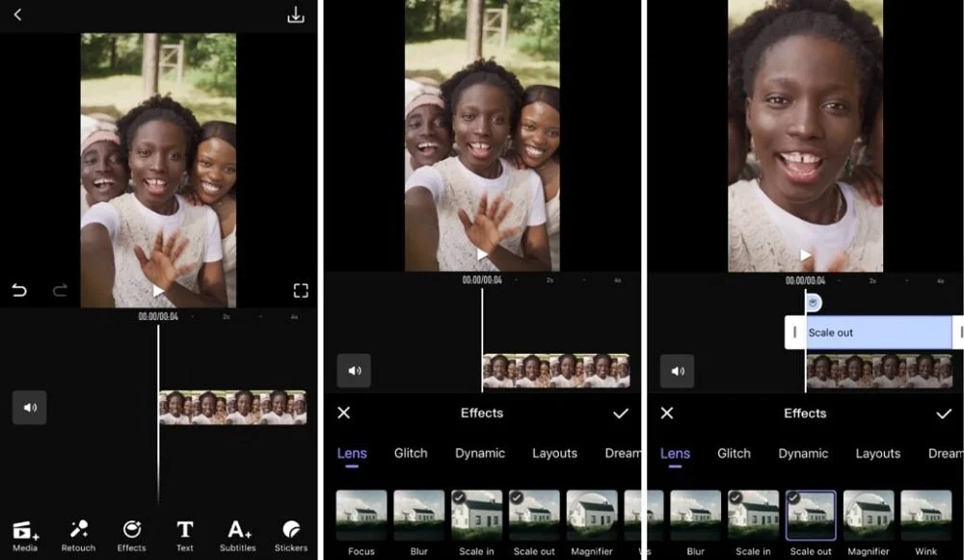Screen dimensions: 964x560
Task: Open the Retouch tool
Action: (x=79, y=536)
